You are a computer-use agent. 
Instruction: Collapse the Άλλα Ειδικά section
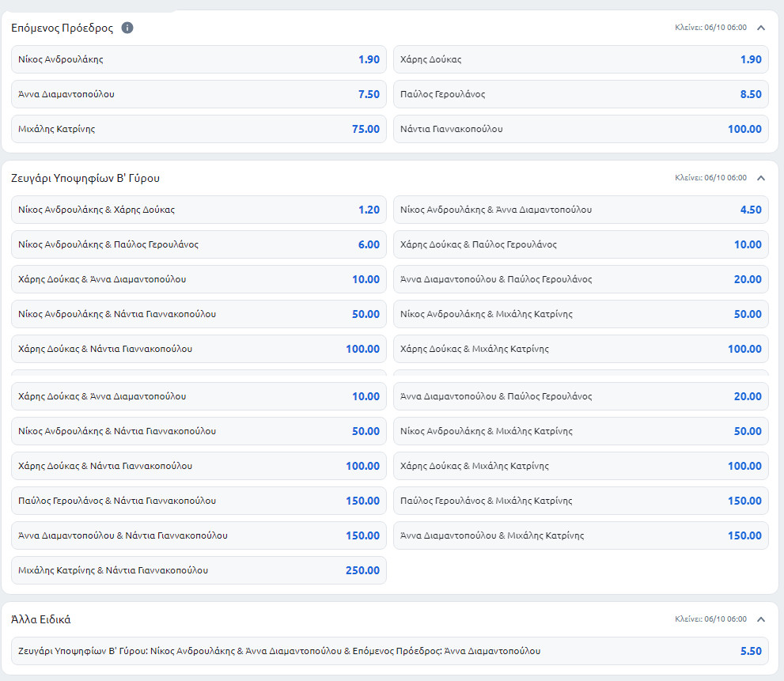[761, 619]
